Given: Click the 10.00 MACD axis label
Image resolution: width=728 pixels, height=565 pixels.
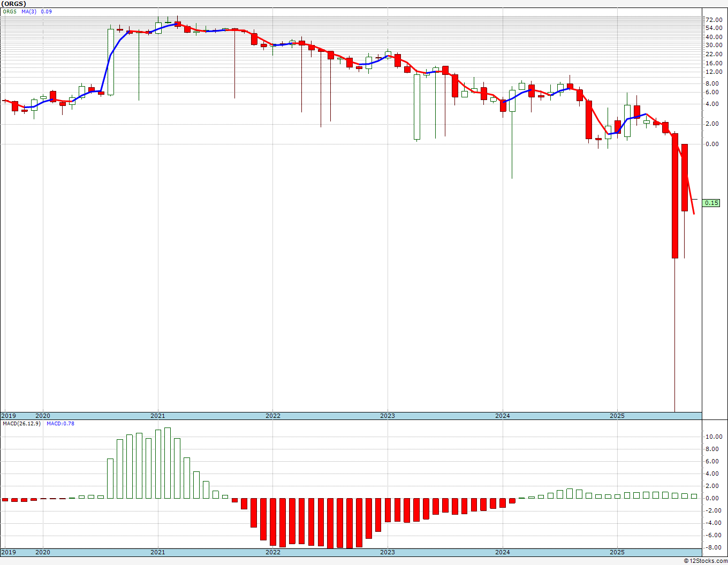Looking at the screenshot, I should pos(713,437).
